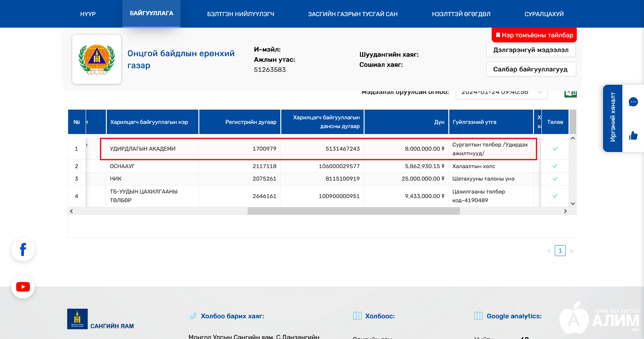Click account number 8115100919
The width and height of the screenshot is (644, 339).
coord(342,179)
